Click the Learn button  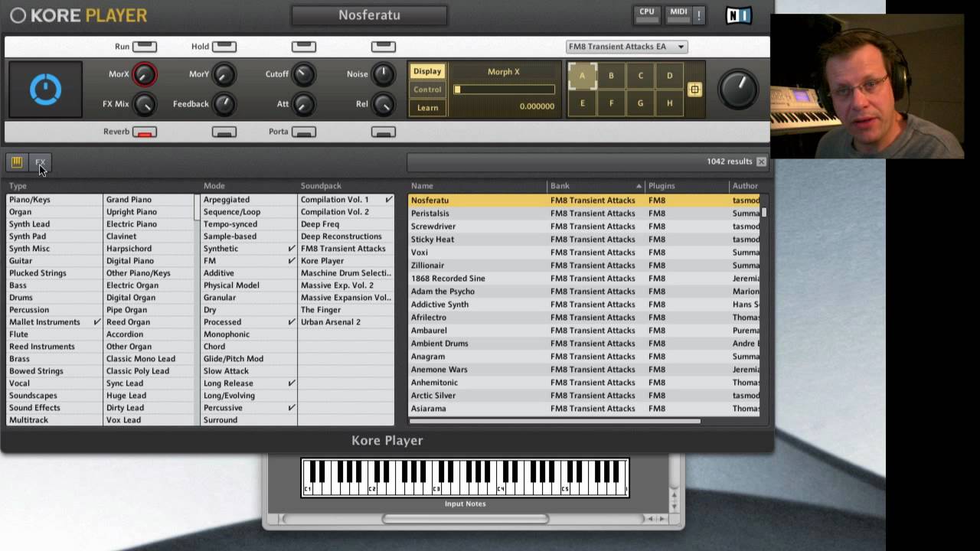tap(427, 108)
